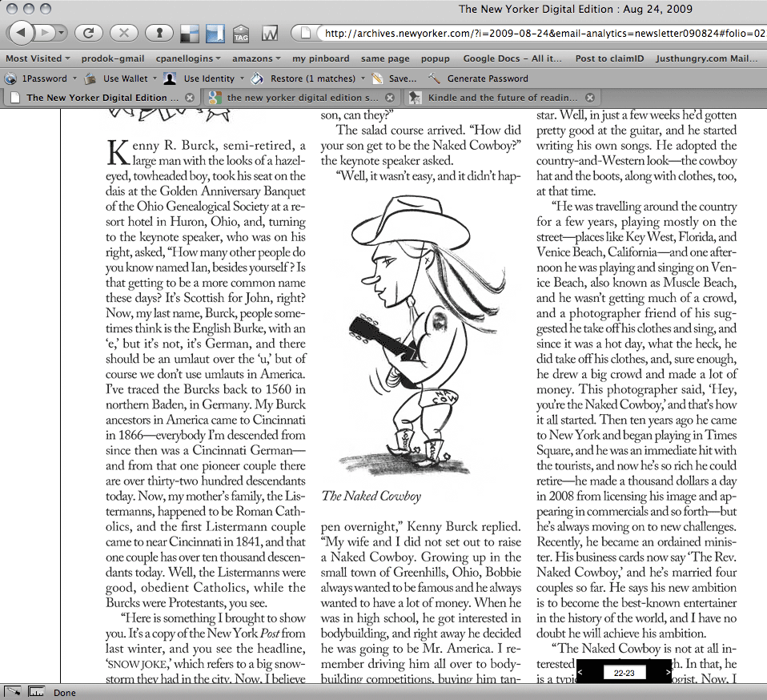Click the W toolbar icon
The width and height of the screenshot is (767, 700).
pyautogui.click(x=270, y=34)
